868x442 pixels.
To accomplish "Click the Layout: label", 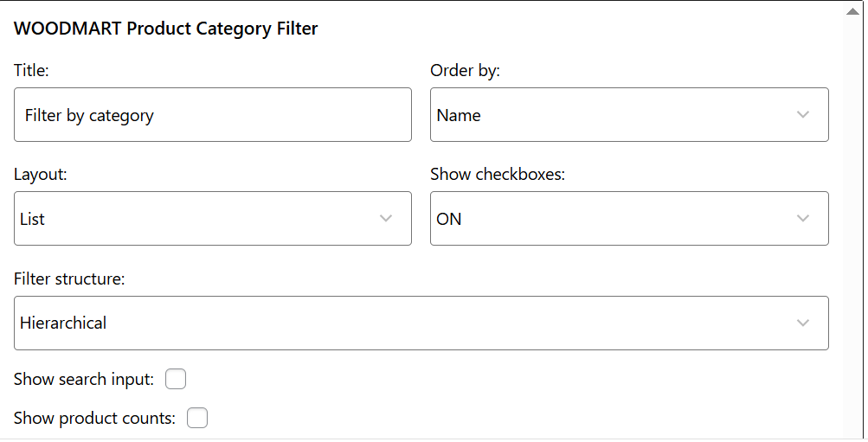I will pyautogui.click(x=41, y=174).
